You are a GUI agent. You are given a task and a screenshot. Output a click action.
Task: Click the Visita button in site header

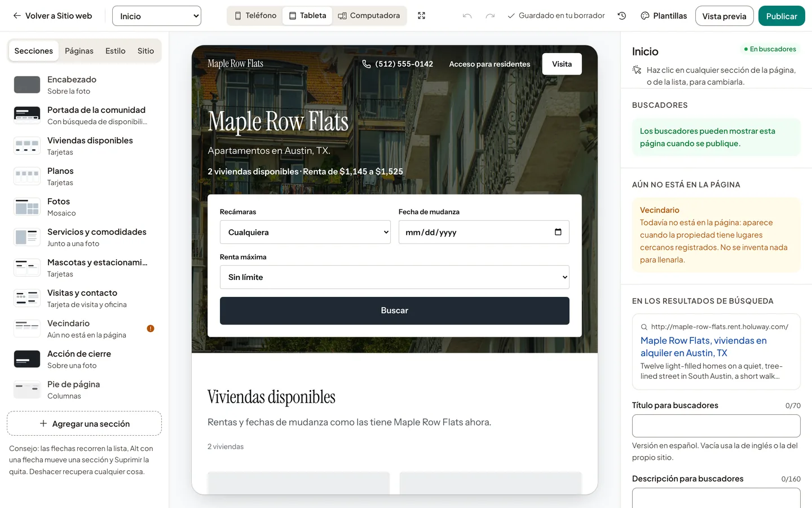coord(562,64)
